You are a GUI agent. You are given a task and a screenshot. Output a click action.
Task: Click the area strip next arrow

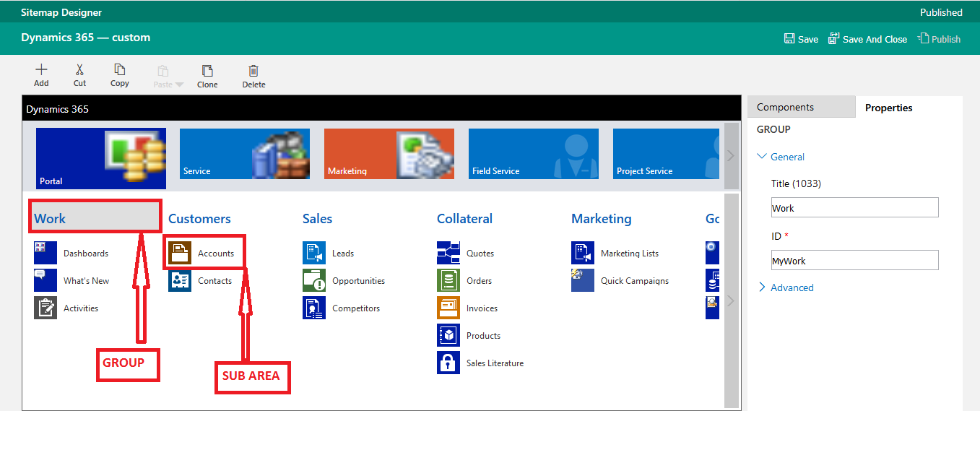click(x=731, y=155)
